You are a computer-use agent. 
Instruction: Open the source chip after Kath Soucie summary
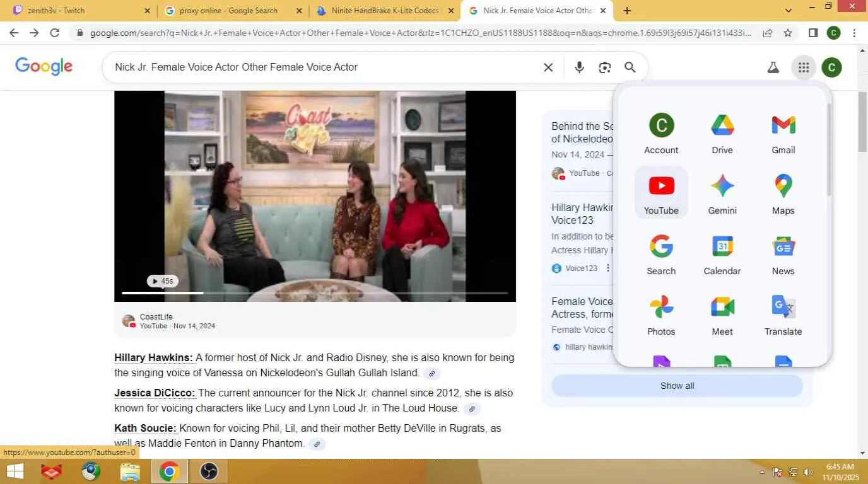point(317,444)
